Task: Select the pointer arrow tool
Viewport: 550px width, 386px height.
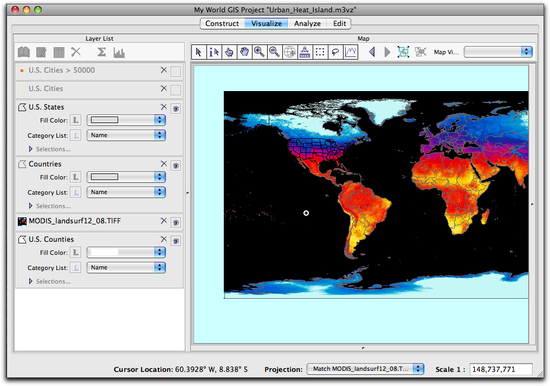Action: tap(199, 52)
